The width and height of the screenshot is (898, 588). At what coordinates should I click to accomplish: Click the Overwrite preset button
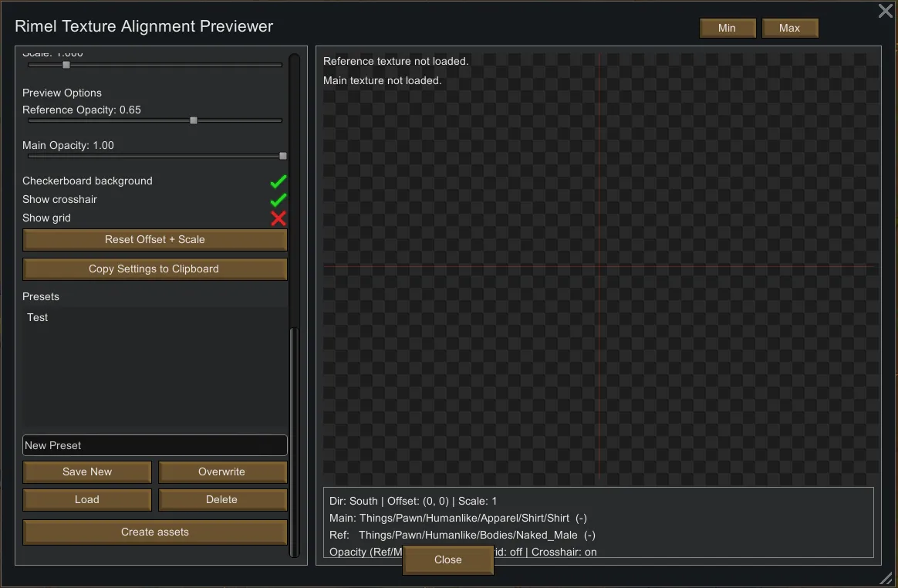pyautogui.click(x=222, y=472)
